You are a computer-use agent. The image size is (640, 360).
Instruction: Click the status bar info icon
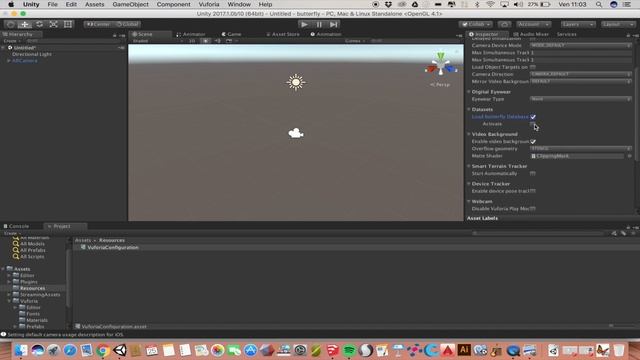(4, 334)
